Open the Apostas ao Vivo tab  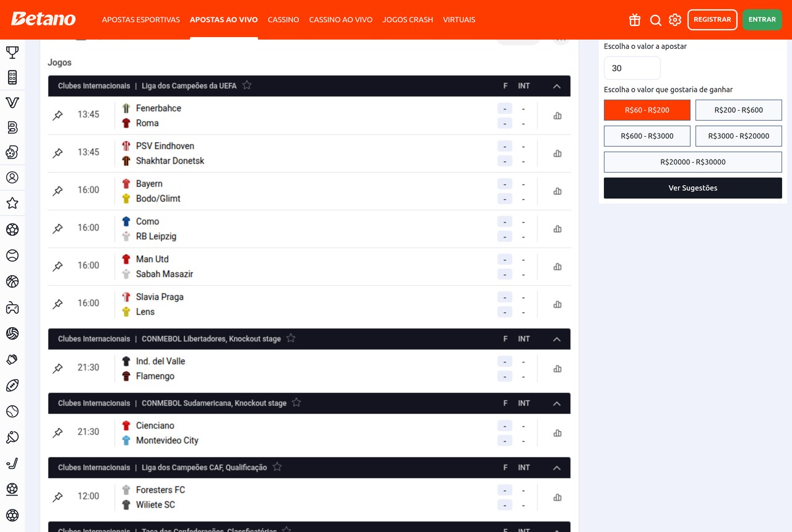point(224,20)
